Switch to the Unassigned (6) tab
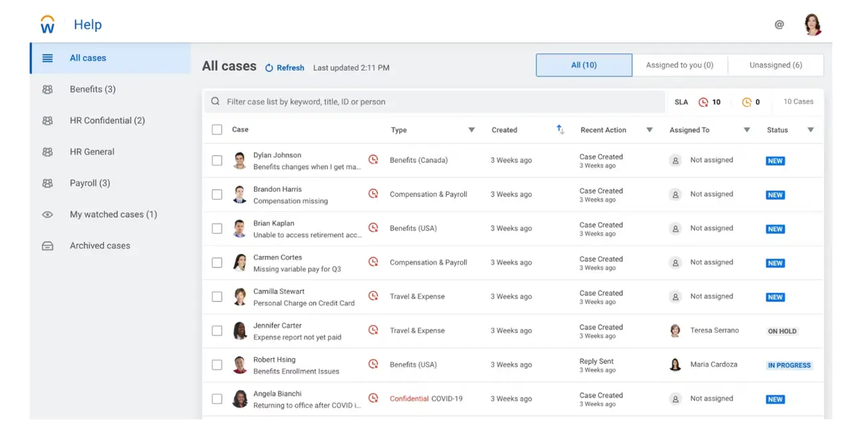Screen dimensions: 868x427 [775, 65]
